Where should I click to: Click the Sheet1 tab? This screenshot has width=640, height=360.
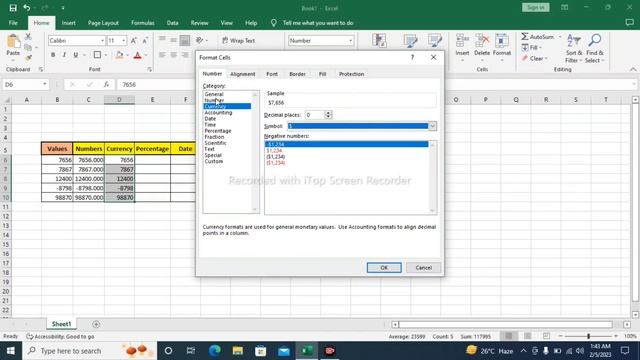pos(62,324)
